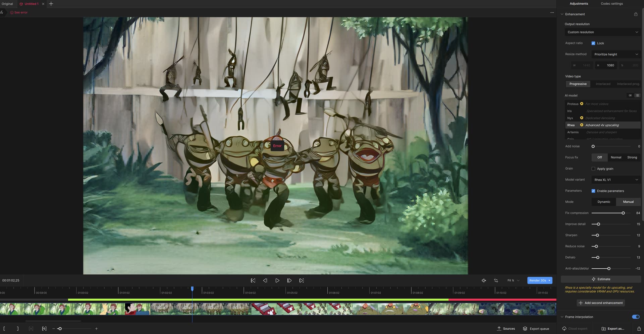This screenshot has width=644, height=334.
Task: Click the enhancement lock icon
Action: click(635, 14)
